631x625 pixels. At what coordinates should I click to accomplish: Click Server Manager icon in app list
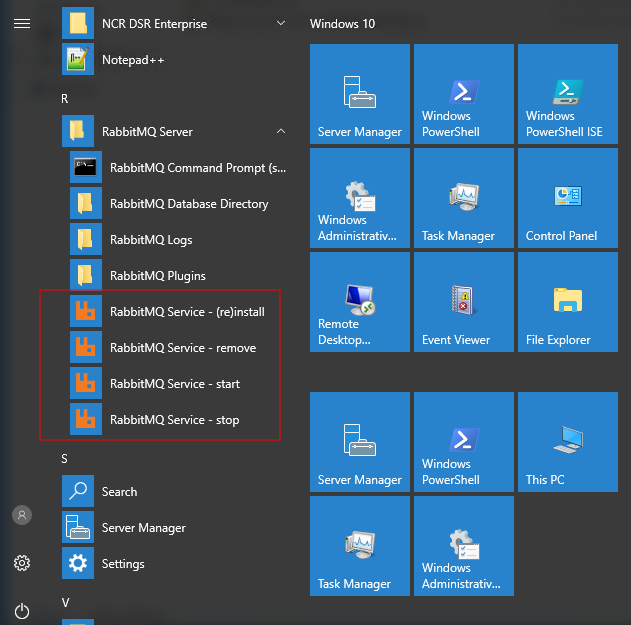tap(78, 527)
